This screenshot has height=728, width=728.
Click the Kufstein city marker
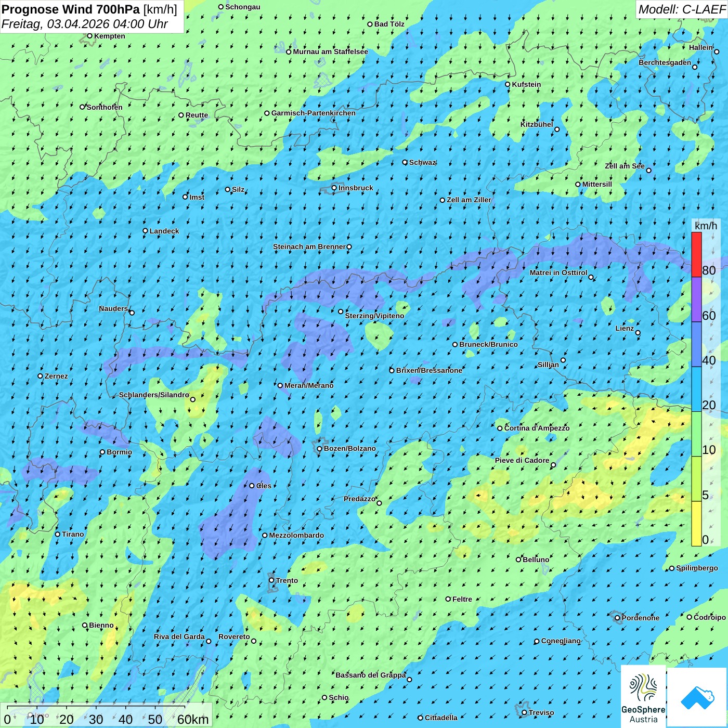[508, 84]
